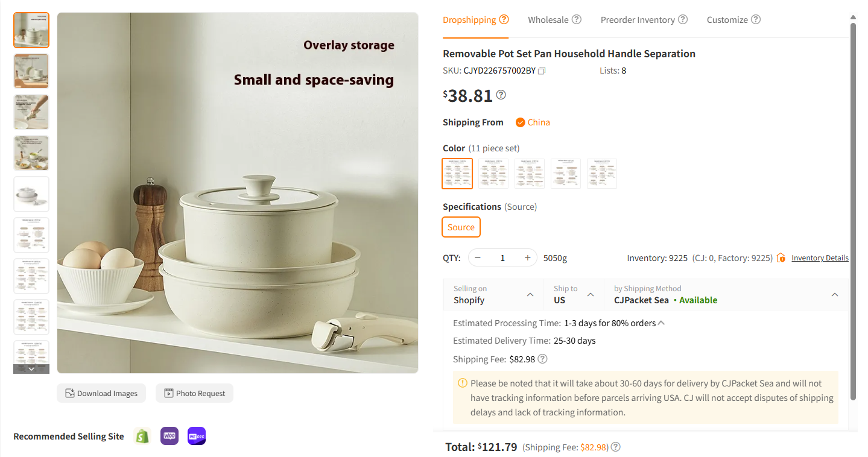Image resolution: width=868 pixels, height=457 pixels.
Task: Click the WE B2C selling site icon
Action: point(196,436)
